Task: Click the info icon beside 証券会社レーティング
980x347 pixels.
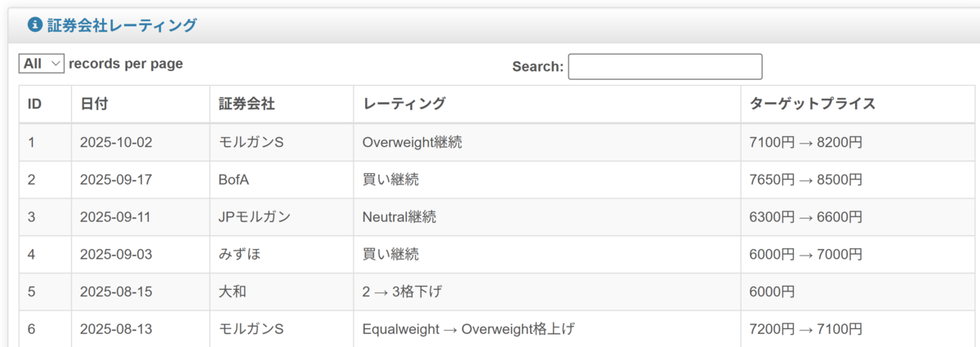Action: [34, 25]
